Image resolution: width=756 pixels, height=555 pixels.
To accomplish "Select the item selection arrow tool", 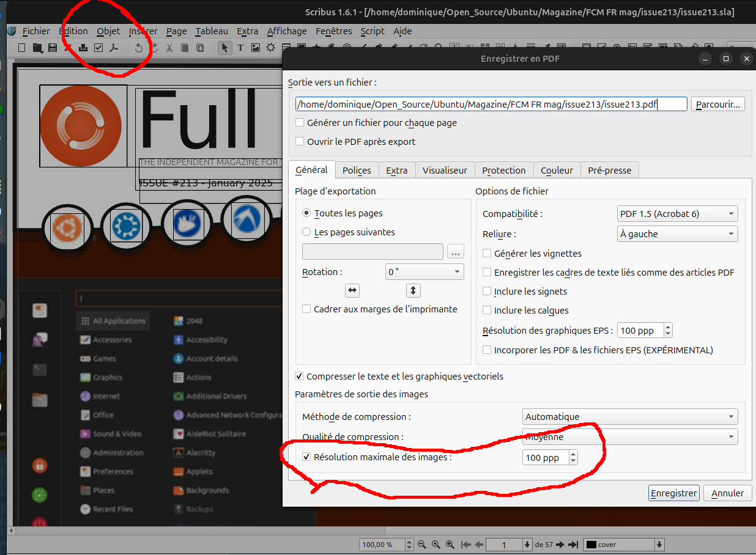I will 224,47.
